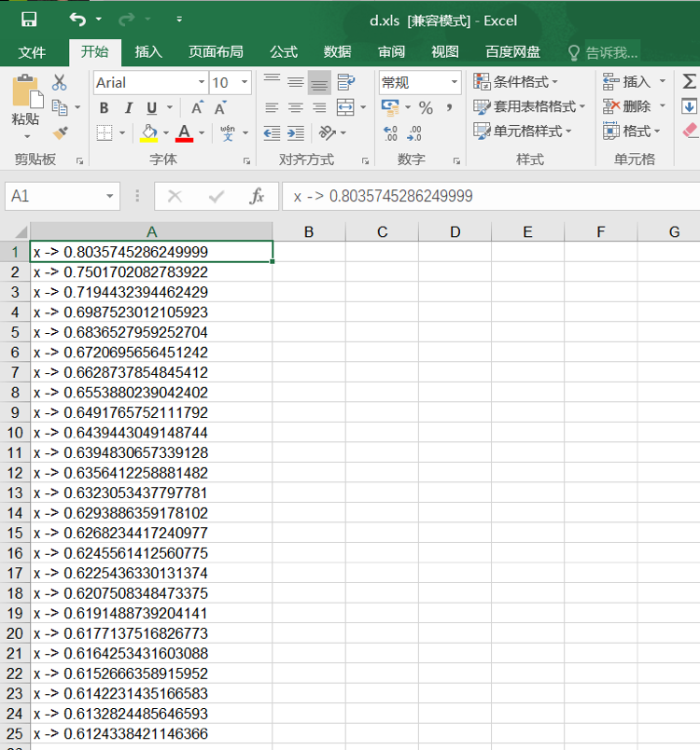Click the Save icon in title bar
This screenshot has width=700, height=750.
29,20
